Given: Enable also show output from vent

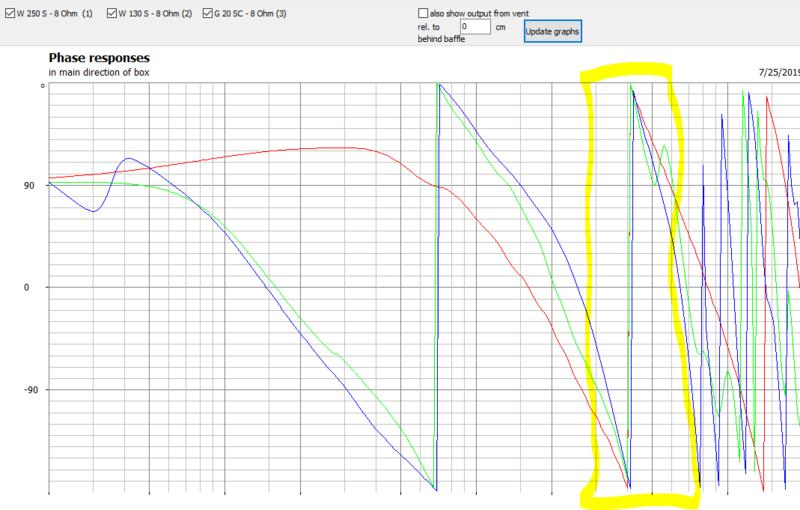Looking at the screenshot, I should (x=423, y=11).
